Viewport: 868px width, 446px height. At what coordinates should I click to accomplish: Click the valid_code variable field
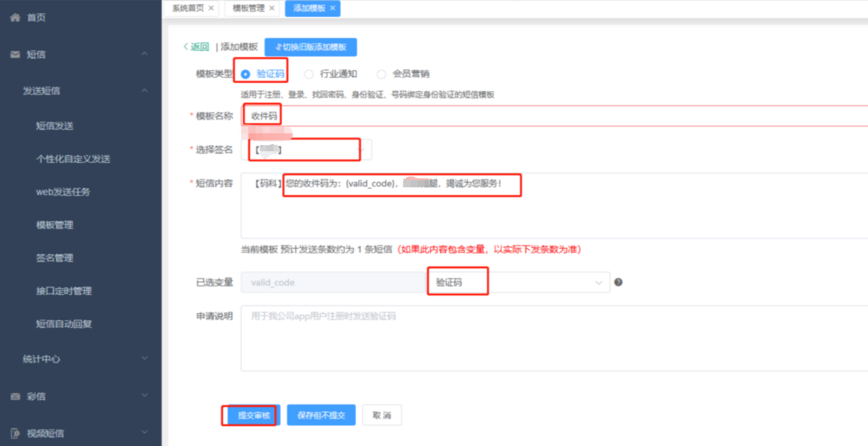click(x=334, y=282)
